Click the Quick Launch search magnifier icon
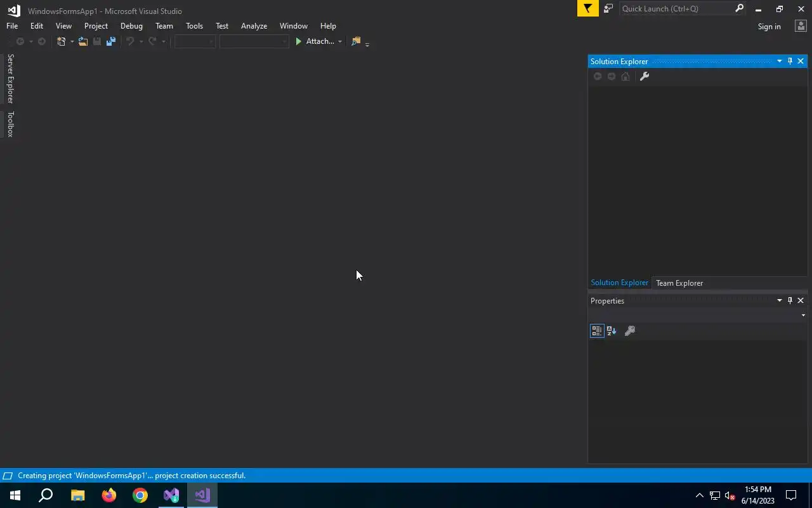Screen dimensions: 812x508 739,8
